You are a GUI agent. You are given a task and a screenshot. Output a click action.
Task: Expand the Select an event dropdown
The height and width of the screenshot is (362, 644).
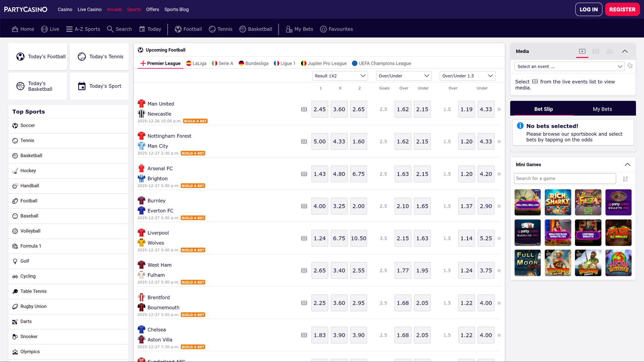[x=569, y=66]
